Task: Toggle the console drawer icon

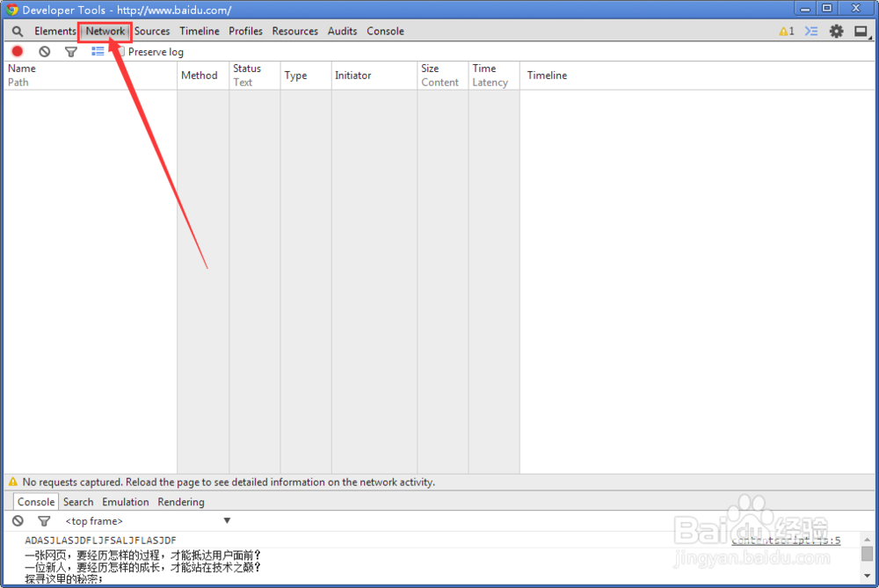Action: pyautogui.click(x=811, y=32)
